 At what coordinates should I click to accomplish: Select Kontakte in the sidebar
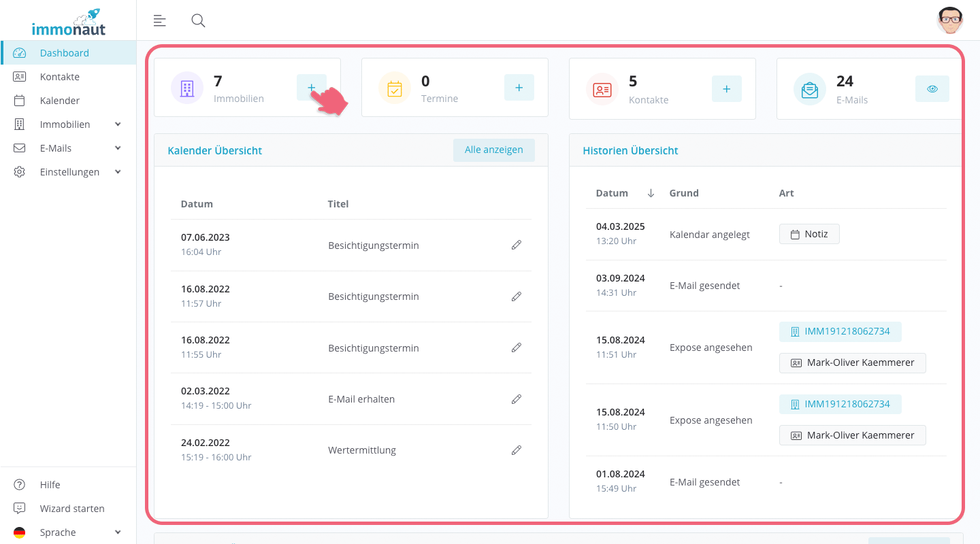(x=60, y=76)
